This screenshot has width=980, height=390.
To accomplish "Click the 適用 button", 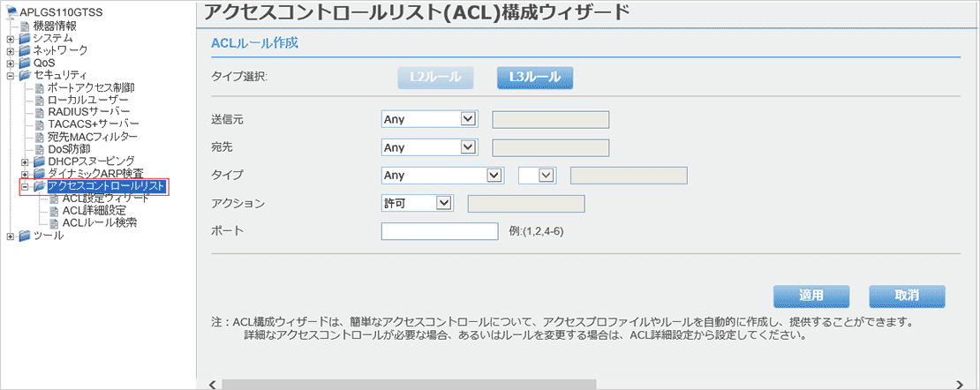I will 811,296.
